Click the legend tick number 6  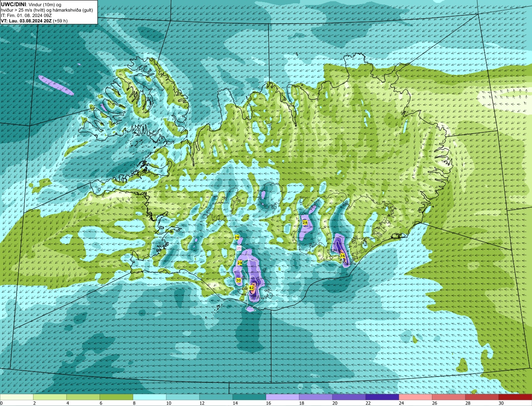tap(101, 403)
